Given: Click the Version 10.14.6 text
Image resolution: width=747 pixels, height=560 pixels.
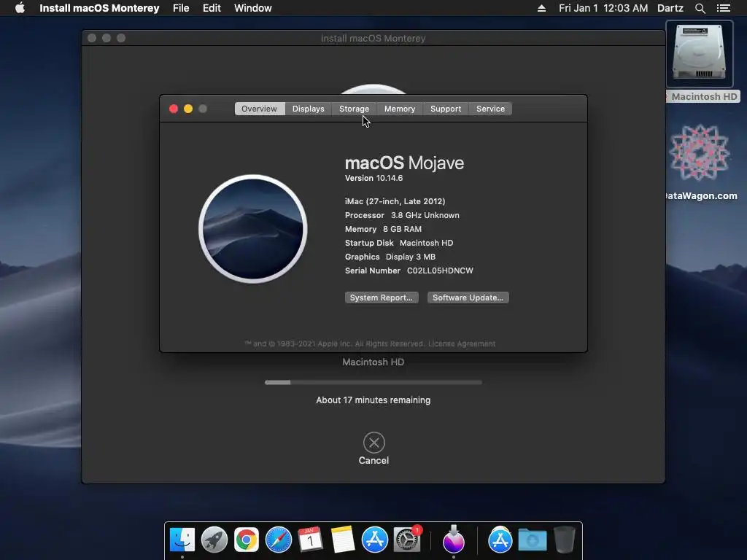Looking at the screenshot, I should pyautogui.click(x=374, y=178).
